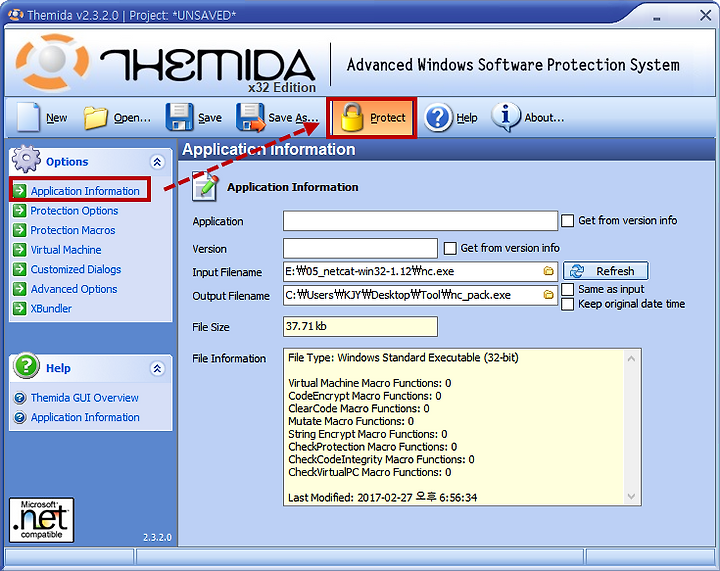This screenshot has width=720, height=571.
Task: Click File Information scrollbar up arrow
Action: 631,358
